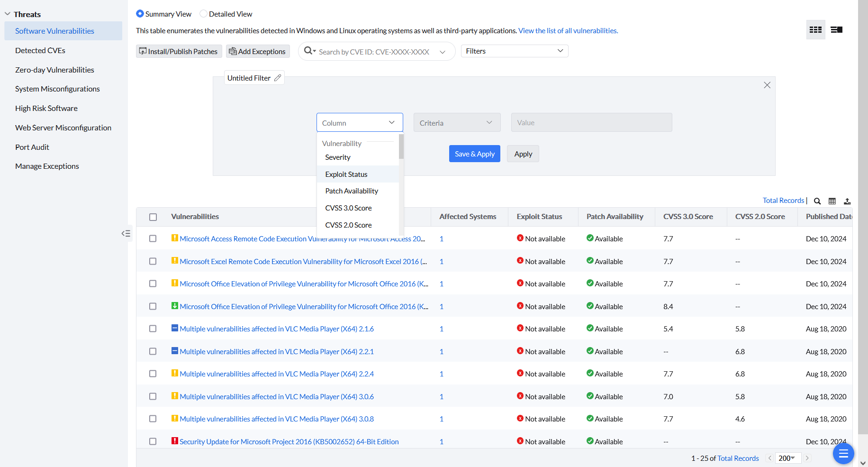Click the table search magnifier icon
This screenshot has width=868, height=467.
(817, 201)
